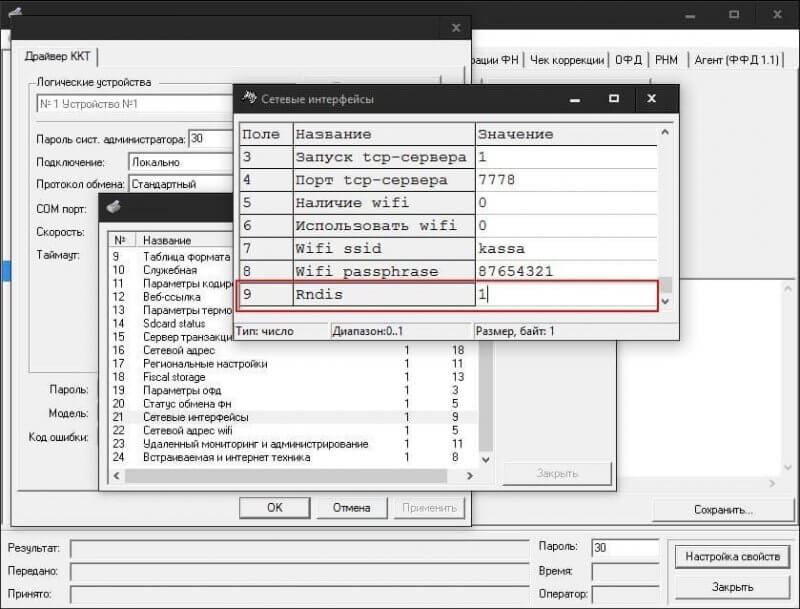Click the Сетевые интерфейсы window title bar icon
Viewport: 800px width, 609px height.
click(x=247, y=98)
